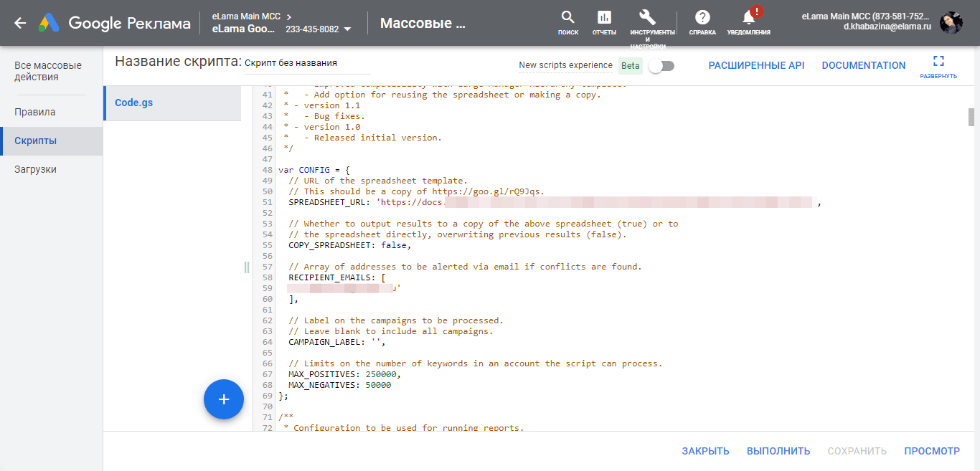Select Загрузки in left sidebar

(36, 170)
